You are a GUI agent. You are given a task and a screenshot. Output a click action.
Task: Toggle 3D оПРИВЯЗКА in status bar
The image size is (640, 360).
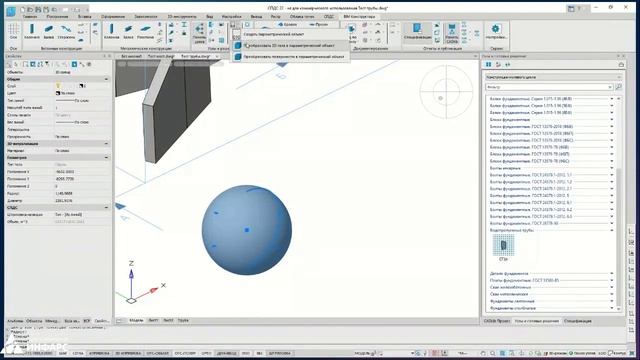click(x=128, y=353)
